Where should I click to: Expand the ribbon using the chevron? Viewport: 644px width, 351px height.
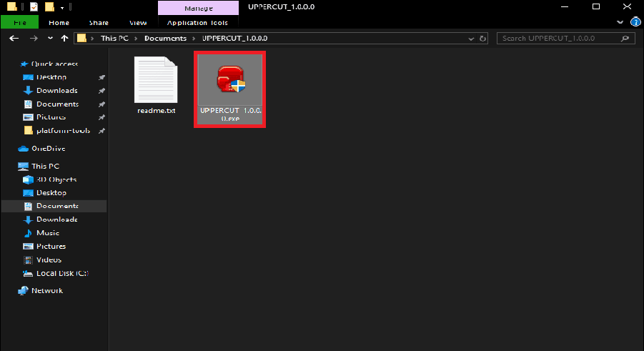[x=623, y=22]
